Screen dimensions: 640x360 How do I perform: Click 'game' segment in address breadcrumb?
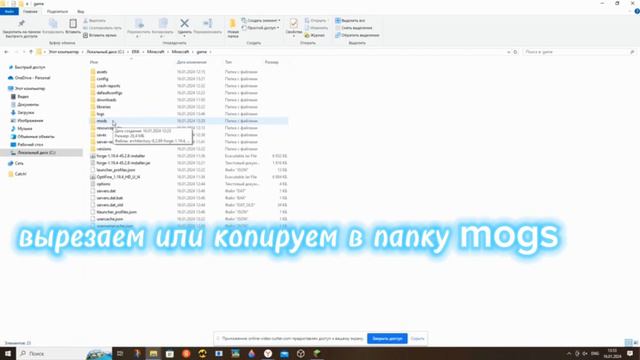202,52
